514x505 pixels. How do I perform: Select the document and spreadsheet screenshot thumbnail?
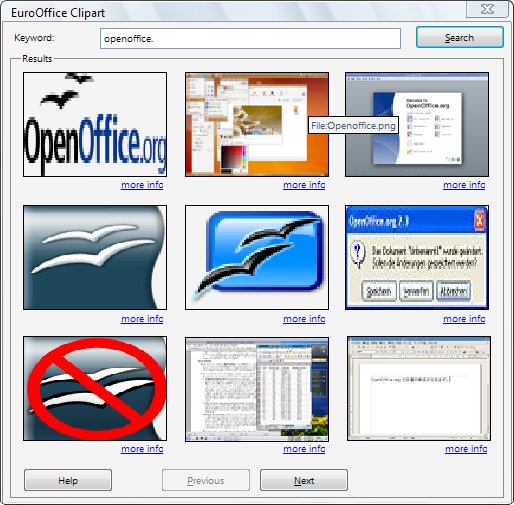pos(257,389)
